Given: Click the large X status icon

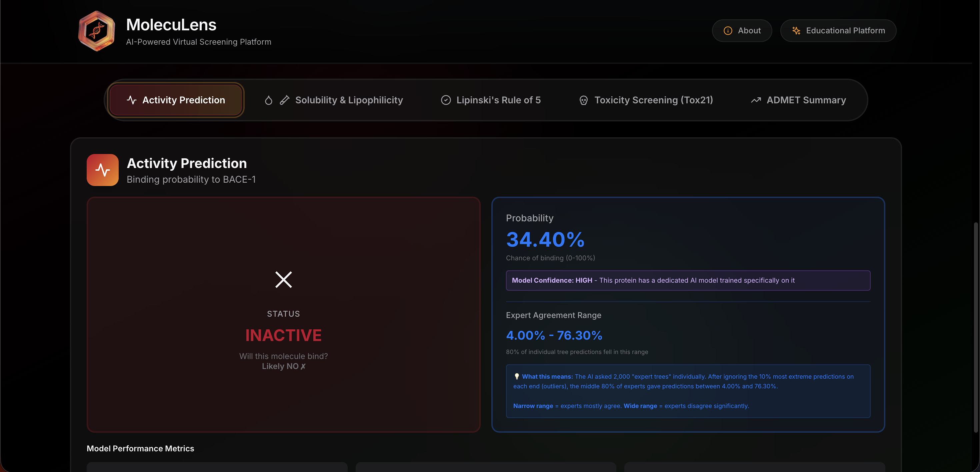Looking at the screenshot, I should pos(283,280).
